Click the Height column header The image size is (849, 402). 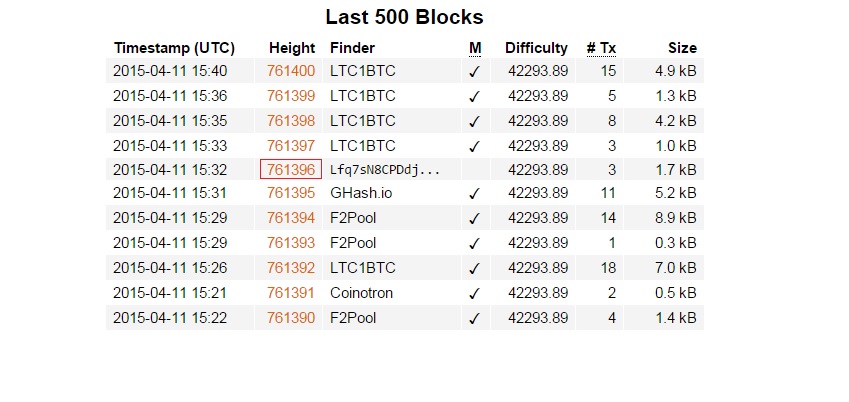(x=292, y=48)
